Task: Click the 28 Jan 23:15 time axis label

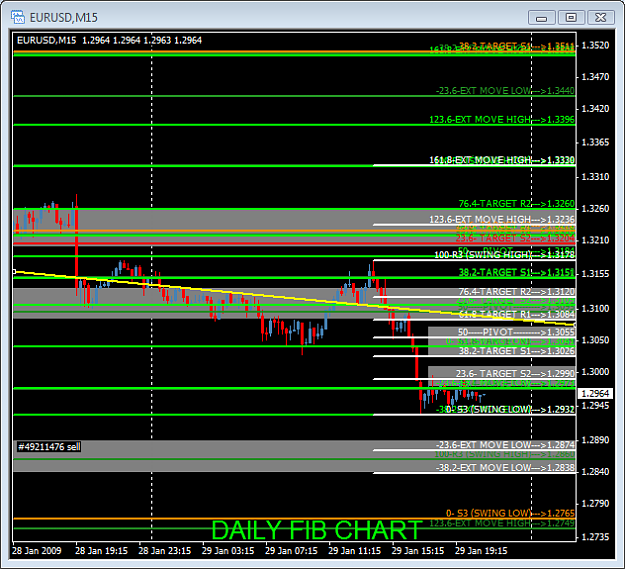Action: (x=165, y=551)
